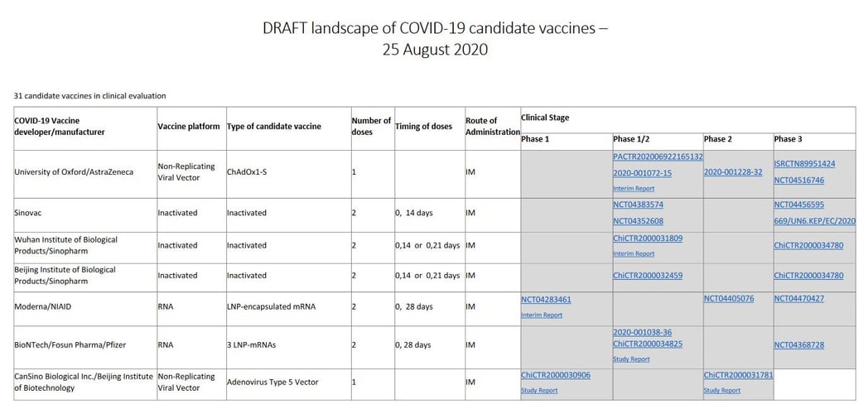Click the ChiCTR2000034825 trial link

(x=648, y=344)
